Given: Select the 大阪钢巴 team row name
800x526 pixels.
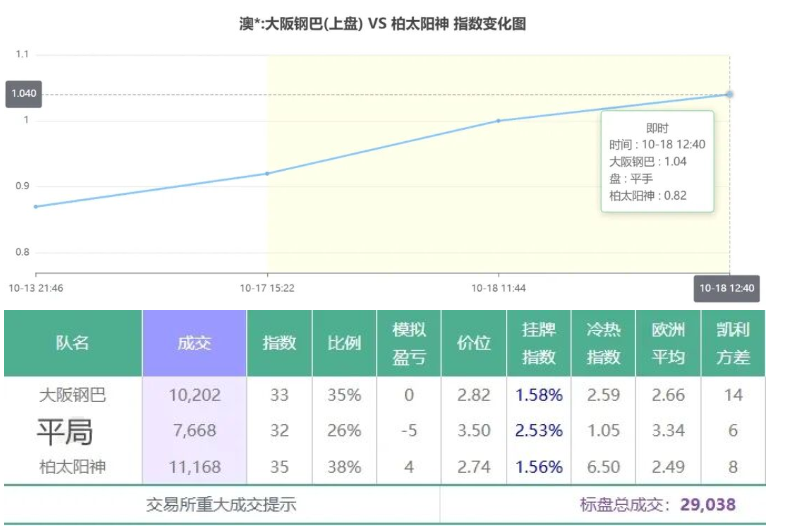Looking at the screenshot, I should [x=72, y=395].
